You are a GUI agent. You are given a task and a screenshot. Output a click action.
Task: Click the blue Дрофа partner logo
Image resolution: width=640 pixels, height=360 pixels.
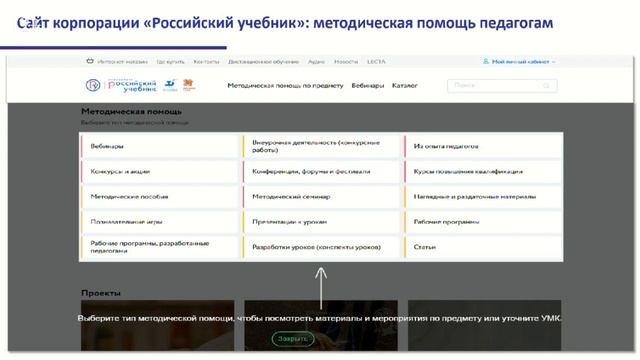coord(170,85)
